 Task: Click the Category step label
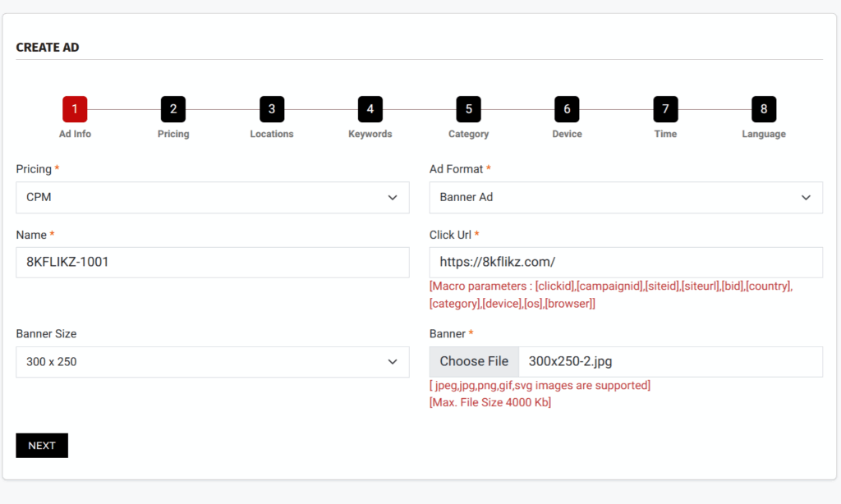tap(468, 134)
